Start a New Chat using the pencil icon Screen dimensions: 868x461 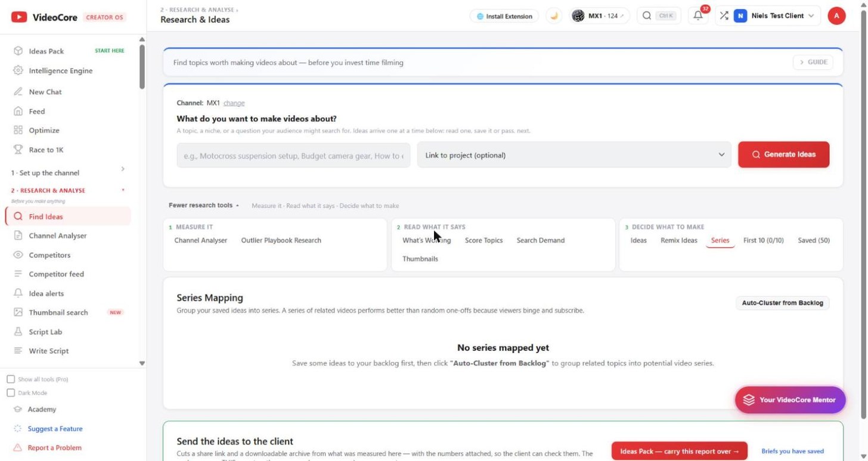pyautogui.click(x=18, y=92)
